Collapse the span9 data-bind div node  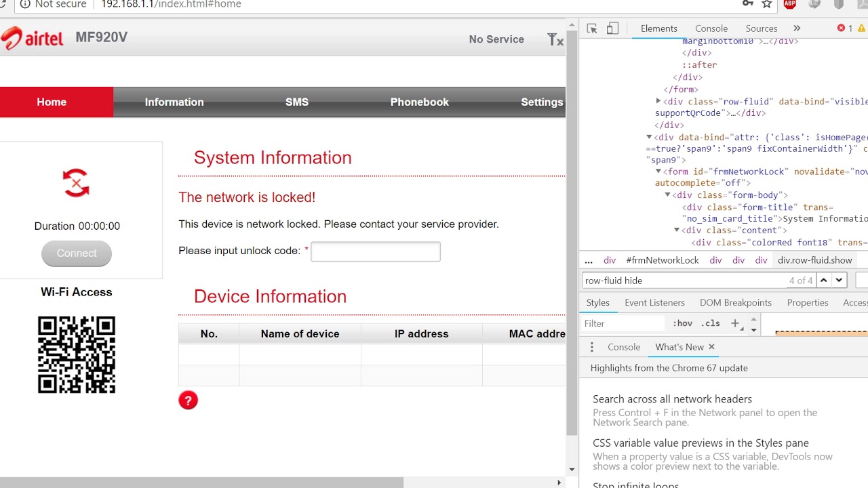[649, 137]
